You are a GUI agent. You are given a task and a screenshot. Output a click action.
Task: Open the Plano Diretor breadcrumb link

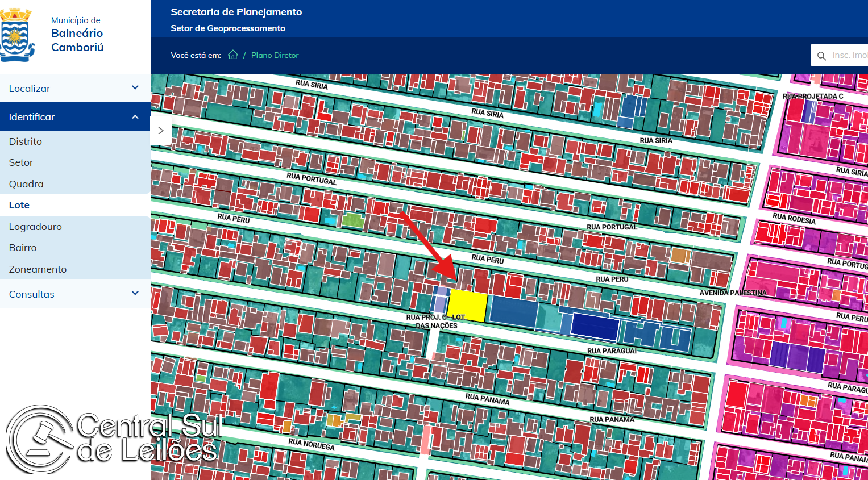coord(275,55)
